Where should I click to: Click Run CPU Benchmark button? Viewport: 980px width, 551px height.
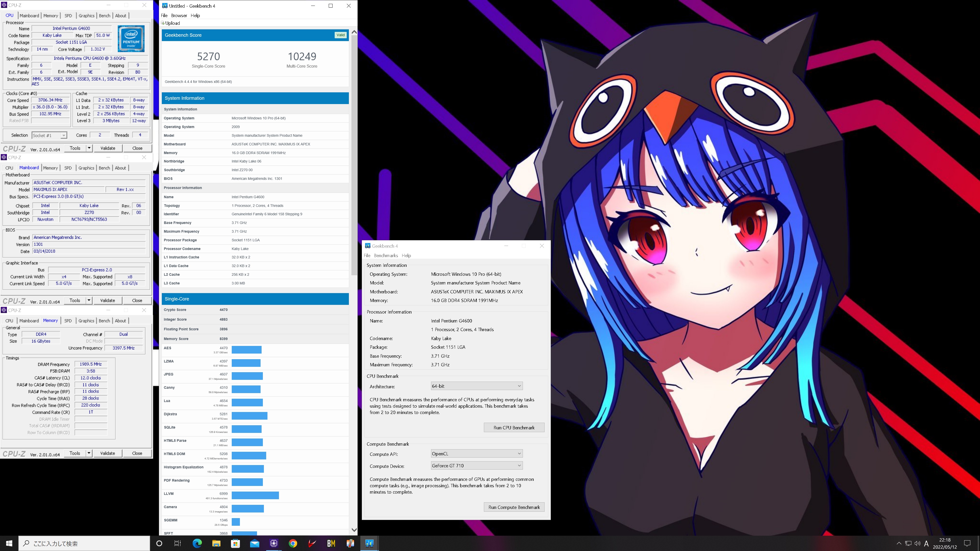click(514, 428)
